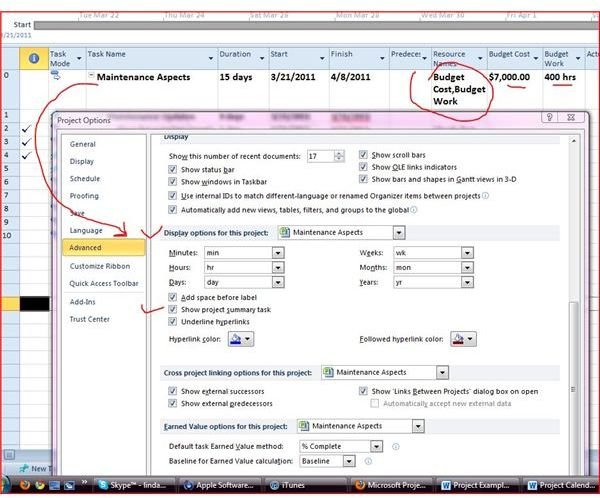Open Customize Ribbon options page

99,266
